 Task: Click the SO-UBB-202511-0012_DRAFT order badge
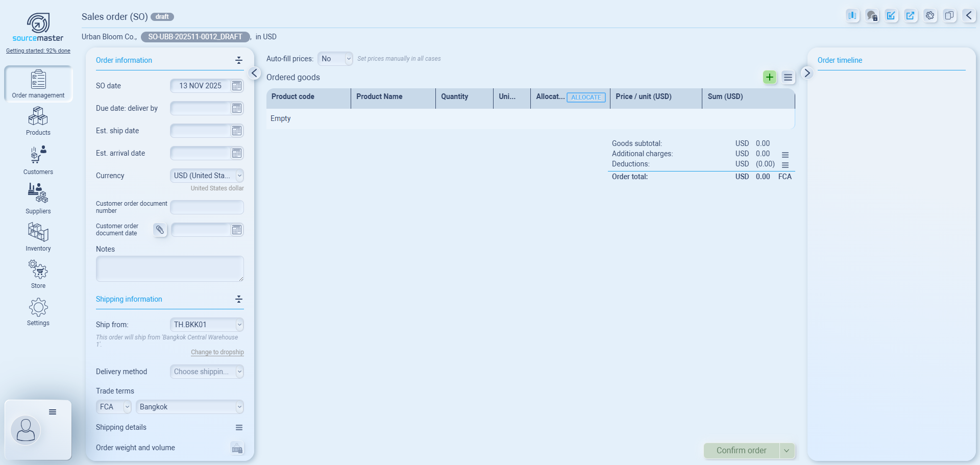(x=195, y=37)
